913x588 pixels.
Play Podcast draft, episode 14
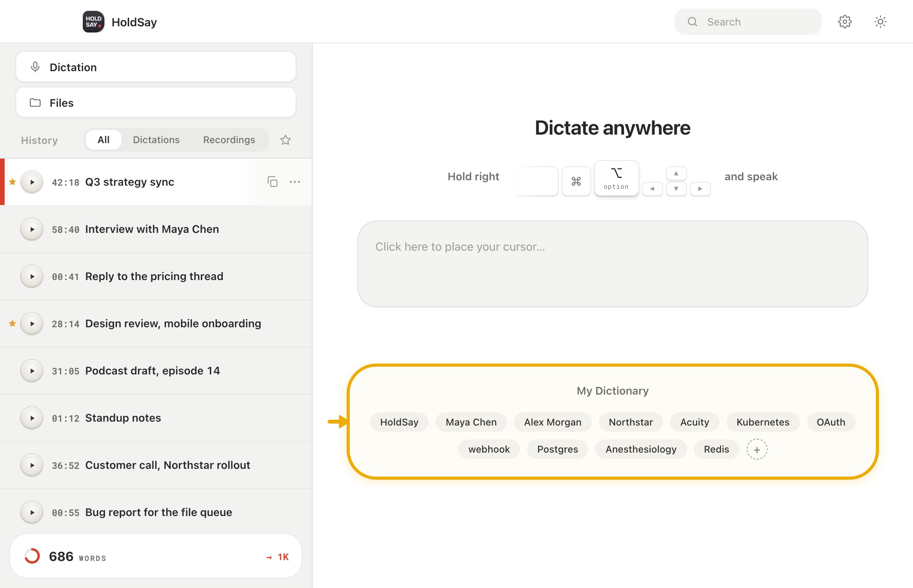32,371
